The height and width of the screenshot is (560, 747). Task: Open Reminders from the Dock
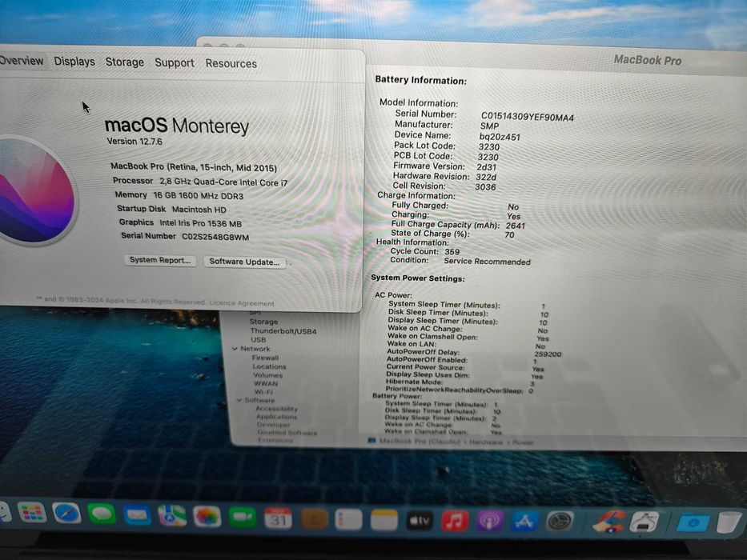click(349, 520)
